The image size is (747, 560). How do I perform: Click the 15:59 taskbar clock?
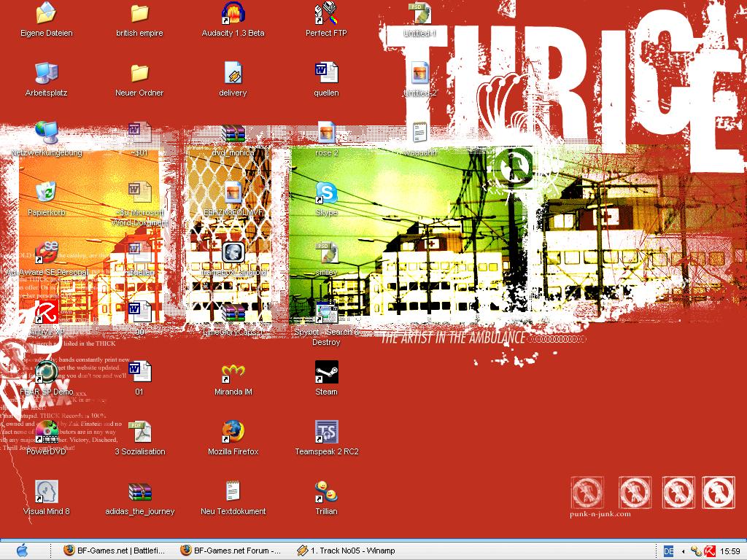click(729, 551)
